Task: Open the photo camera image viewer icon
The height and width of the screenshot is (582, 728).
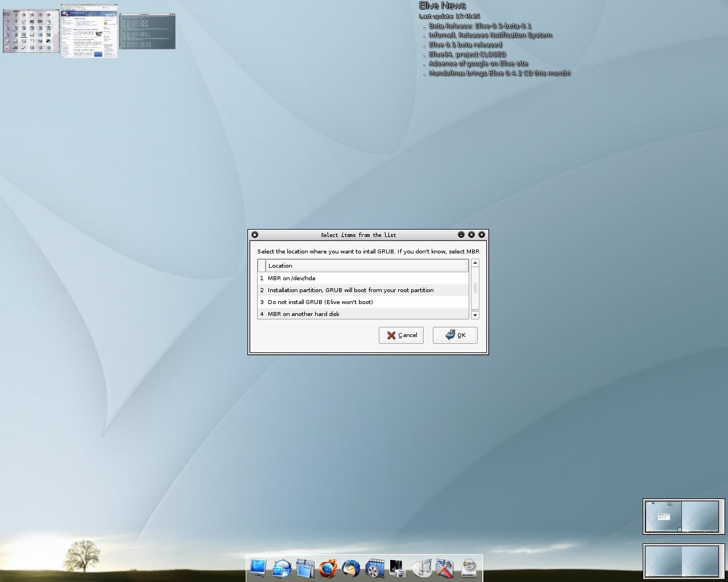Action: [x=398, y=568]
